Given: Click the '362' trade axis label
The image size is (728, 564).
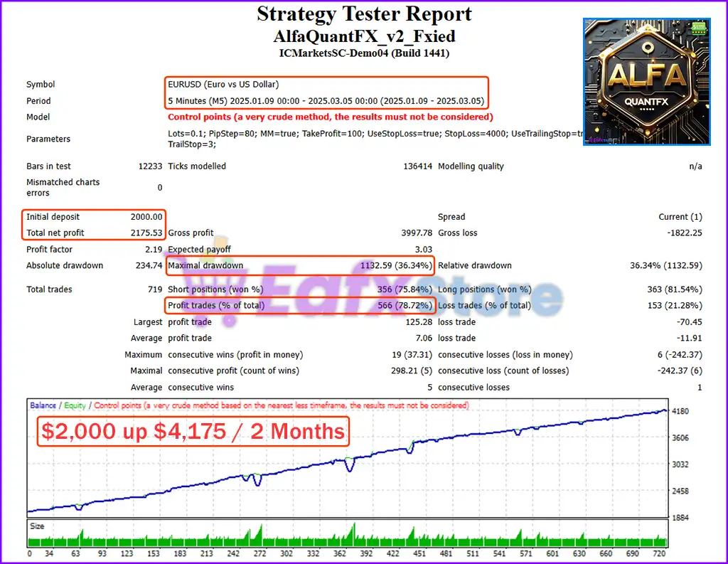Looking at the screenshot, I should (340, 553).
